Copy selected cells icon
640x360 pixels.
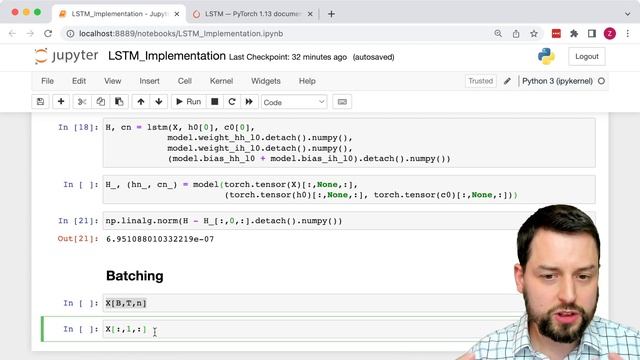[100, 102]
